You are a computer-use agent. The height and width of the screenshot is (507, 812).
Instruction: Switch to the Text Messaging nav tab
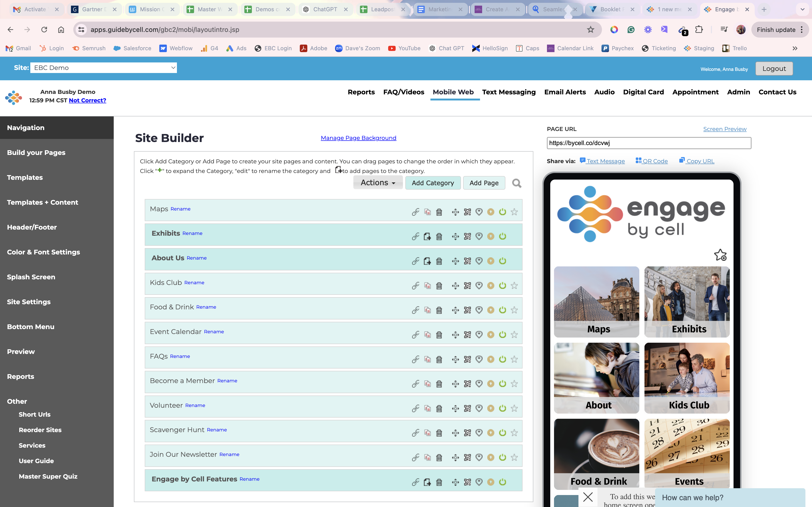pyautogui.click(x=508, y=92)
